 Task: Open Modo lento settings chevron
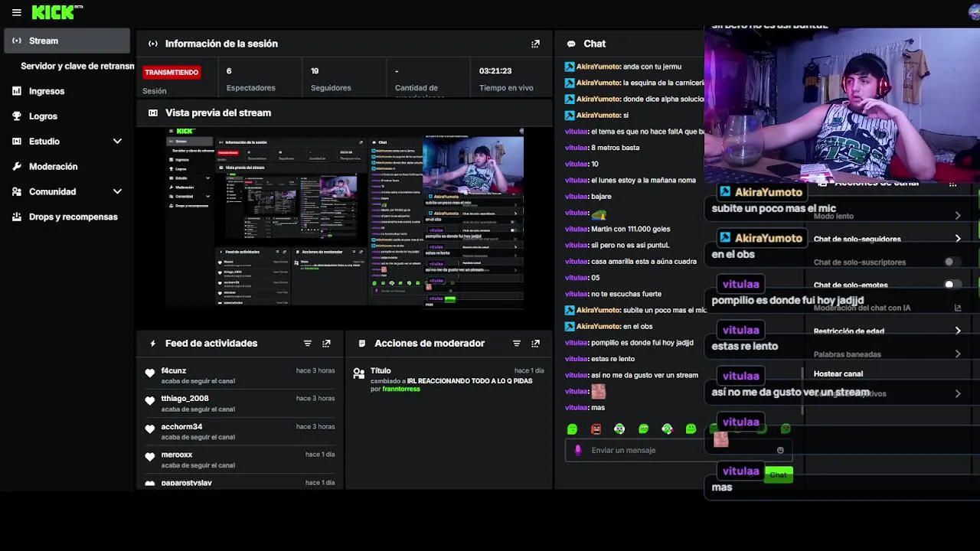click(x=958, y=216)
